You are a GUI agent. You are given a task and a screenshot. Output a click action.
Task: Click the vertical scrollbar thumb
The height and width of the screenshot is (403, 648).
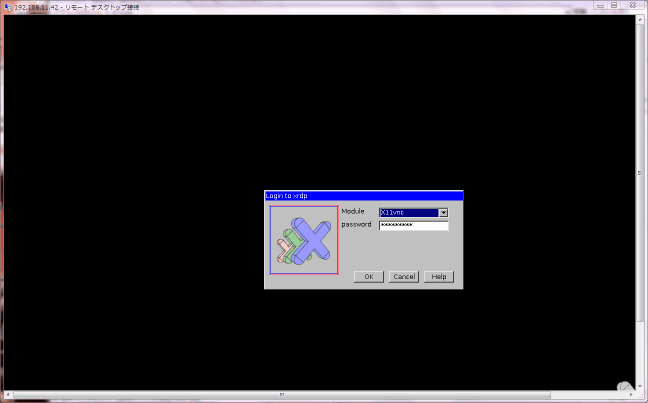pyautogui.click(x=640, y=172)
